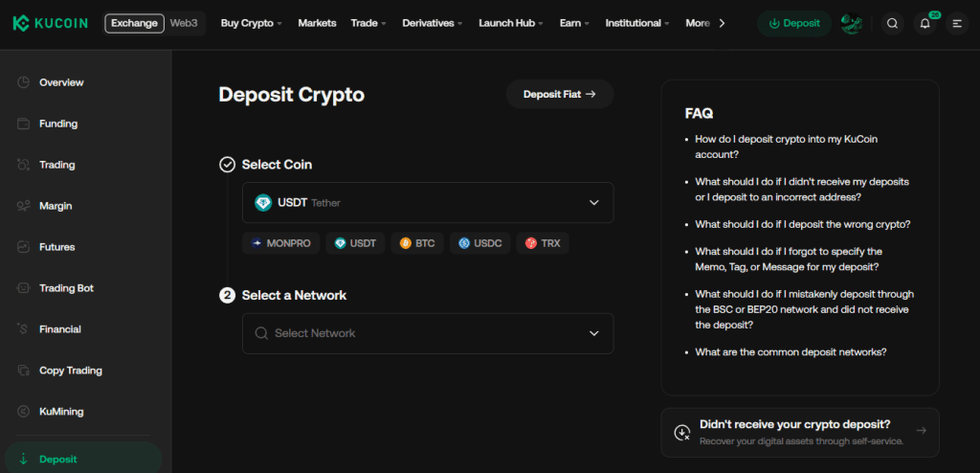Click the arrow next to crypto deposit recovery
Viewport: 980px width, 473px height.
(921, 431)
